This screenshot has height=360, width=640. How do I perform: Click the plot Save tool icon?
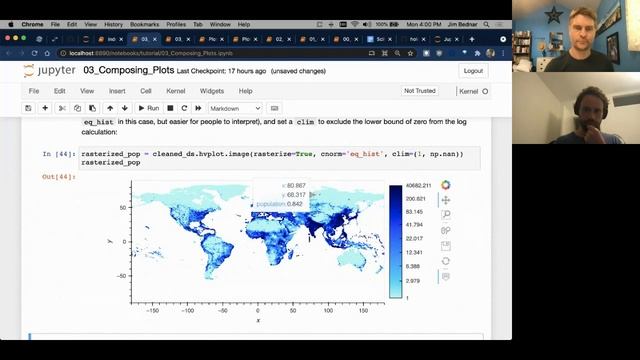(446, 246)
